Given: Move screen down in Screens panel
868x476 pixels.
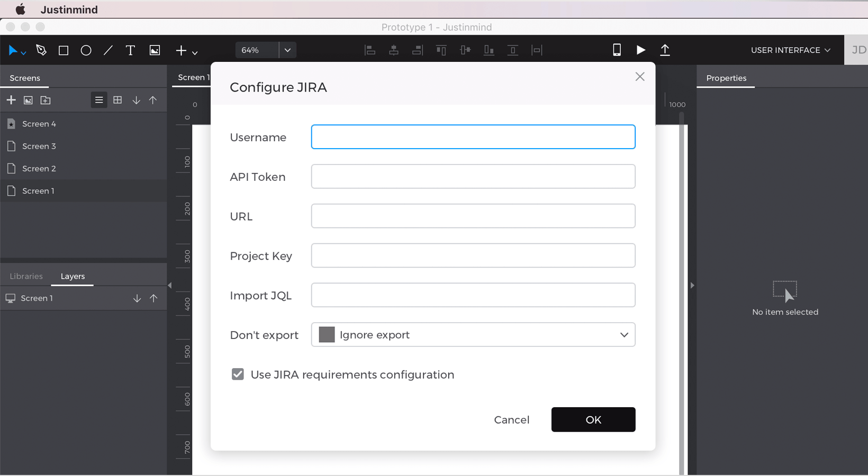Looking at the screenshot, I should pos(136,100).
